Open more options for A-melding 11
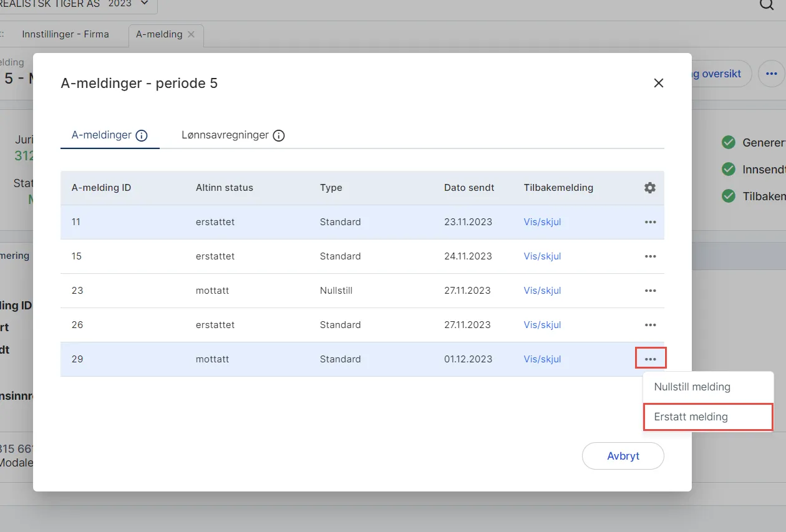 [x=650, y=222]
